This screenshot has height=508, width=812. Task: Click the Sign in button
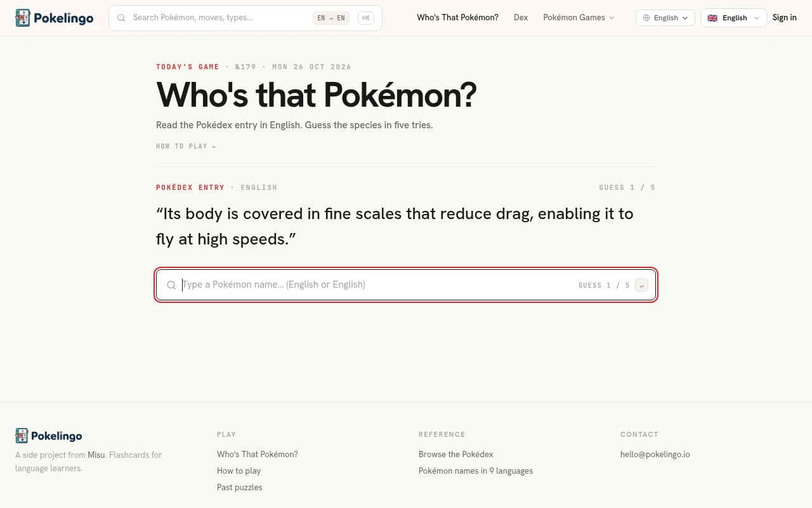coord(785,18)
